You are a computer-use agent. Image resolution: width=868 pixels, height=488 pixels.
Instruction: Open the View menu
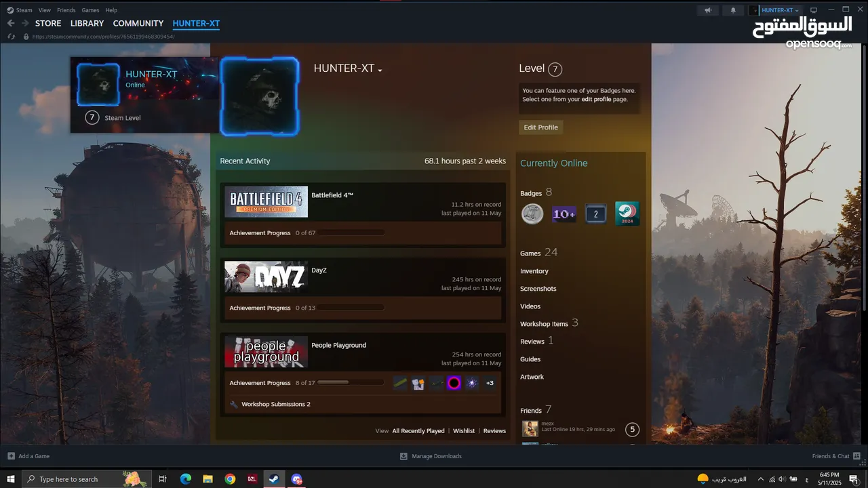[45, 10]
